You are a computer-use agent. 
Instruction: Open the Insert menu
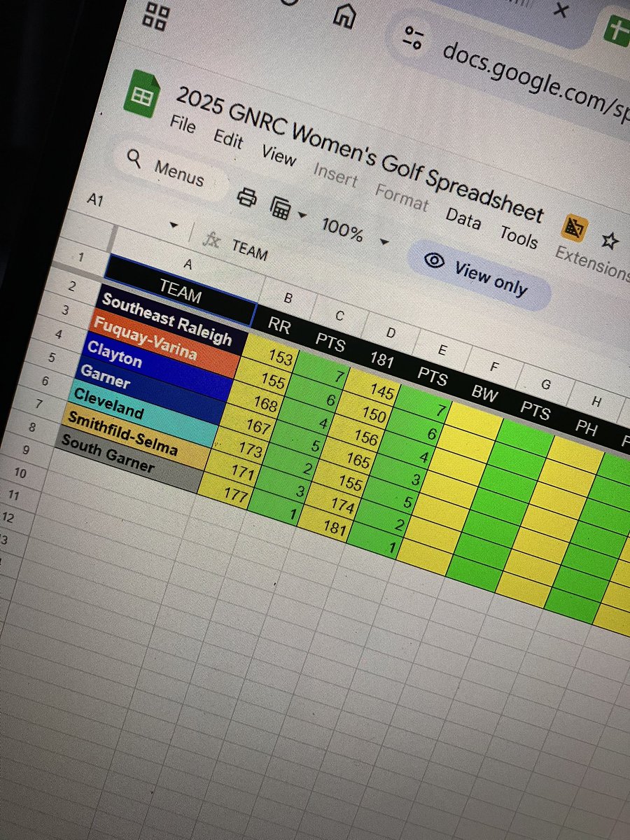tap(335, 174)
